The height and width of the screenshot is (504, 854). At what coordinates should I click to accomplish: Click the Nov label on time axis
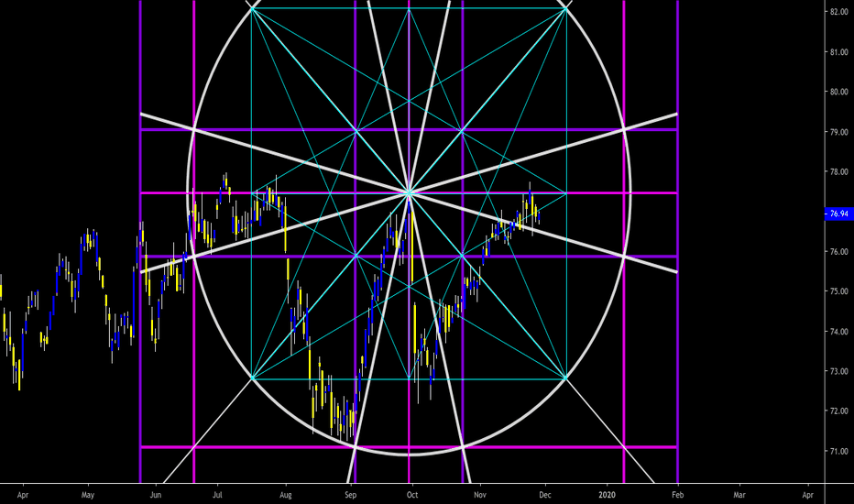coord(480,495)
